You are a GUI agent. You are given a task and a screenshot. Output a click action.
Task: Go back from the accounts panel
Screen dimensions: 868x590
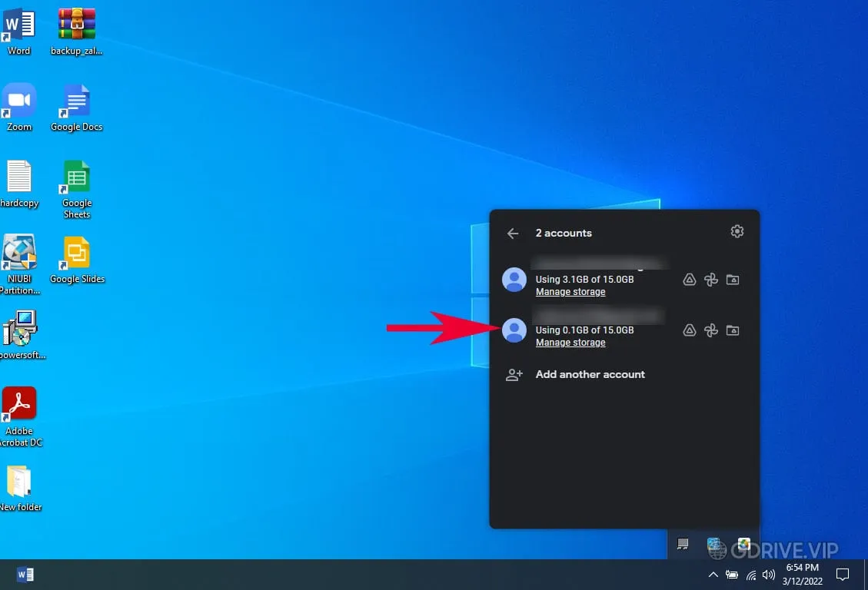[x=513, y=233]
